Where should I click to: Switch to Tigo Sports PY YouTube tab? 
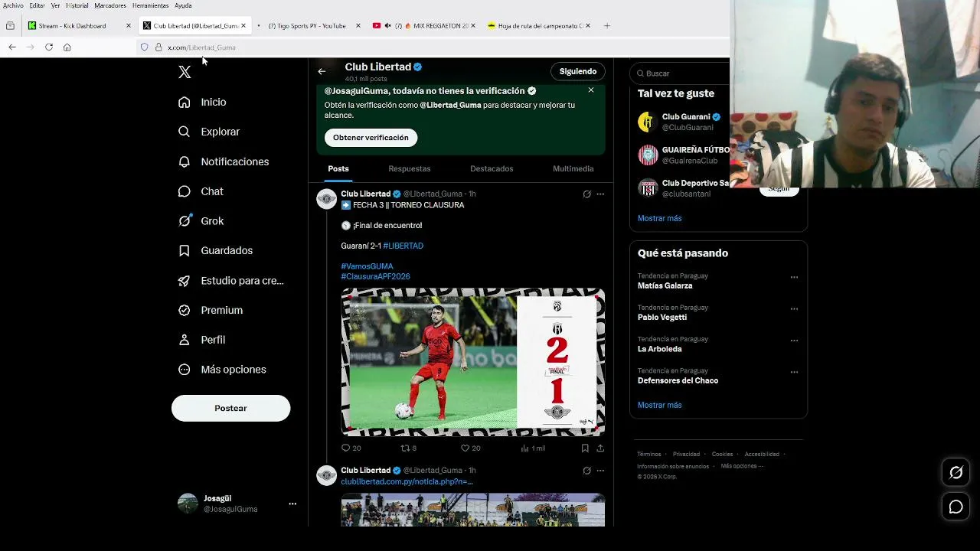(x=308, y=25)
